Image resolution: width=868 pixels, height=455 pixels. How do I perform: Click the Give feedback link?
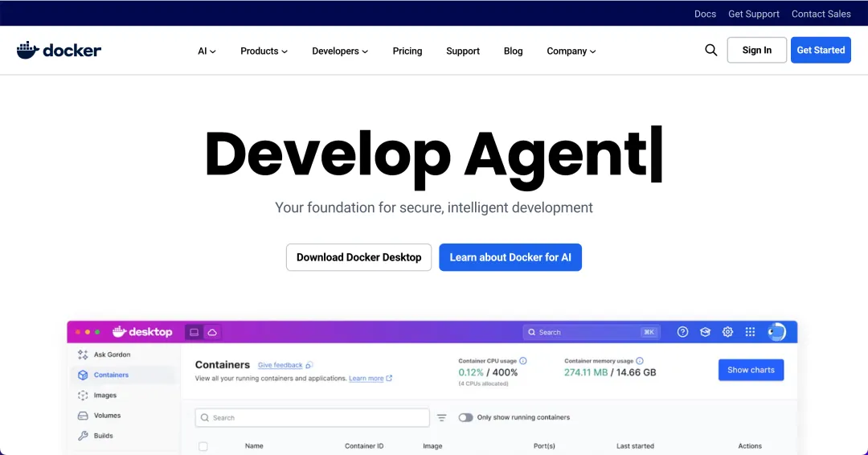(280, 365)
